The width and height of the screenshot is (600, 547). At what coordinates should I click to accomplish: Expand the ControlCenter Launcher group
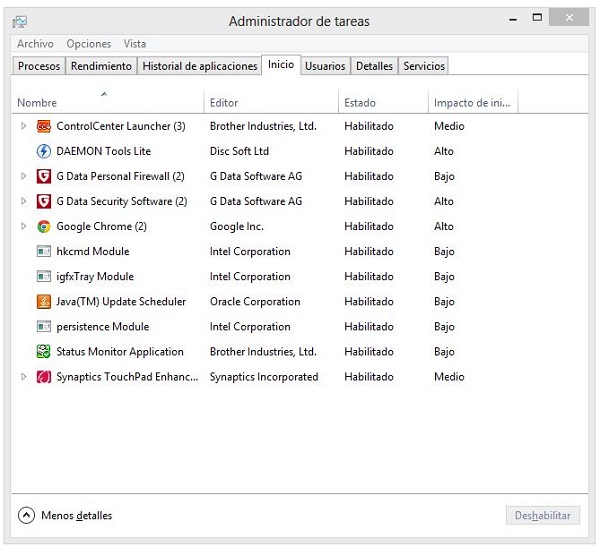click(24, 127)
